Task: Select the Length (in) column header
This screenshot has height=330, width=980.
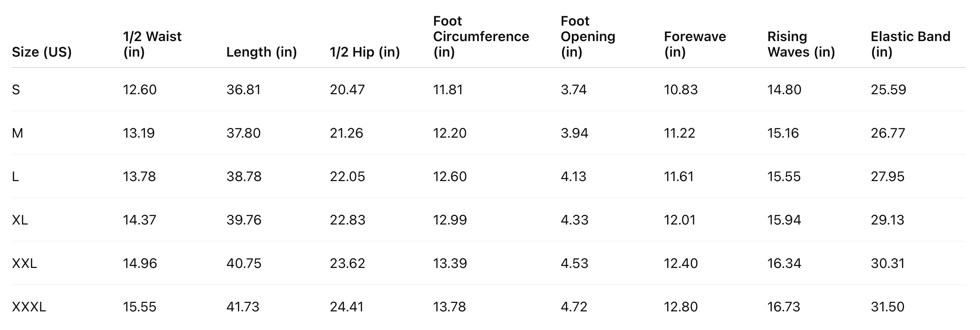Action: click(x=261, y=52)
